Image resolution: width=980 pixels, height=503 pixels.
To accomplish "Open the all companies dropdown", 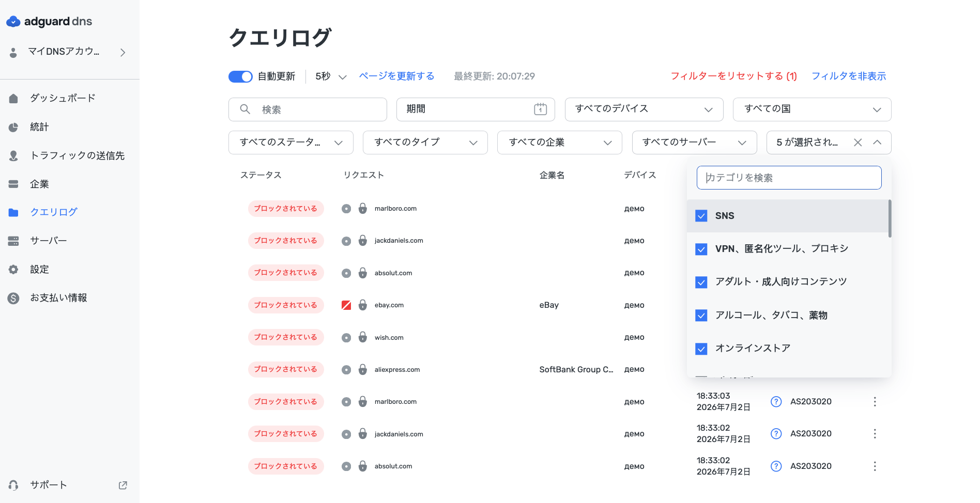I will [560, 143].
